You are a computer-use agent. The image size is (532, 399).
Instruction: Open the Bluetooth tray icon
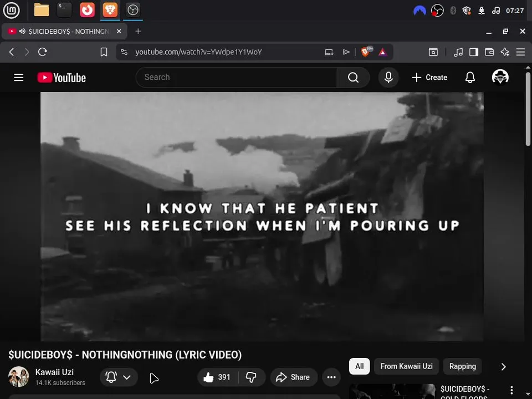coord(453,11)
